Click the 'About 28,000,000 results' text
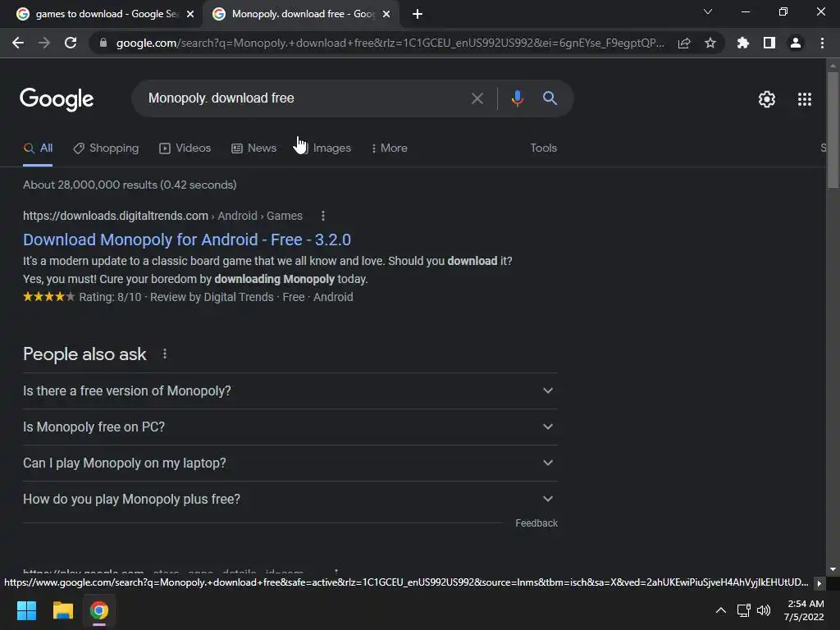Image resolution: width=840 pixels, height=630 pixels. 130,185
